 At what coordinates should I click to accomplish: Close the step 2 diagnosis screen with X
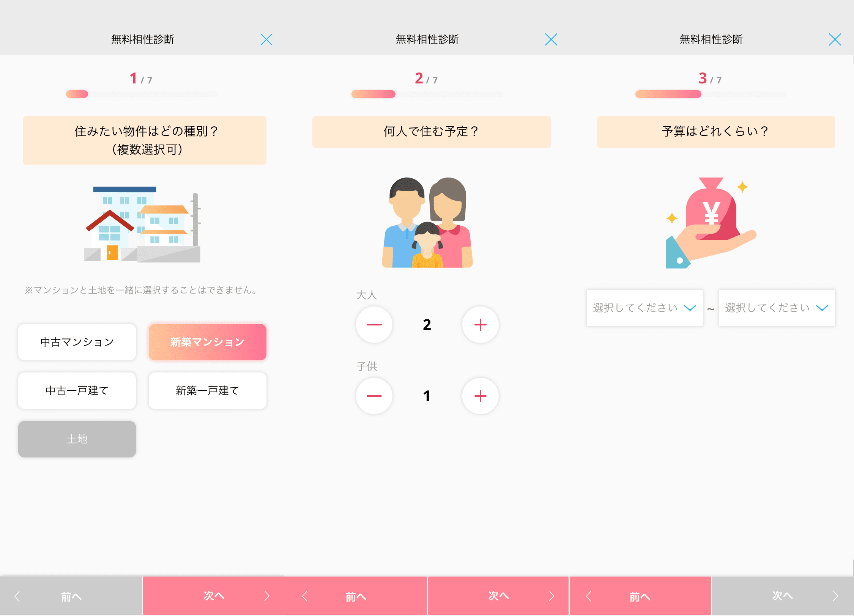551,39
